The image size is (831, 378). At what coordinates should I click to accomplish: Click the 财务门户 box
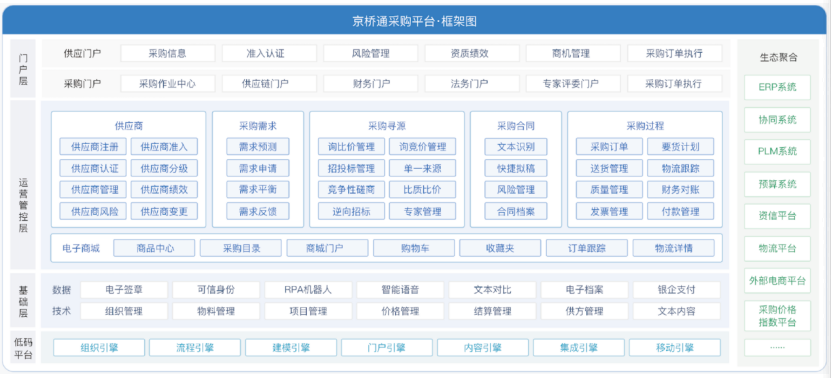370,83
